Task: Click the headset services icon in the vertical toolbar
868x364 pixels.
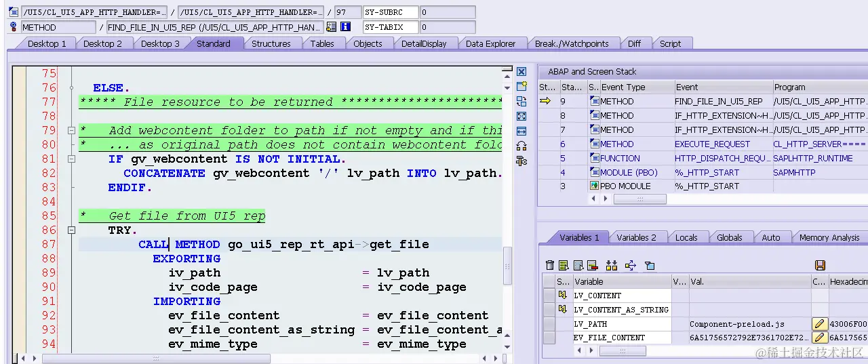Action: coord(521,146)
